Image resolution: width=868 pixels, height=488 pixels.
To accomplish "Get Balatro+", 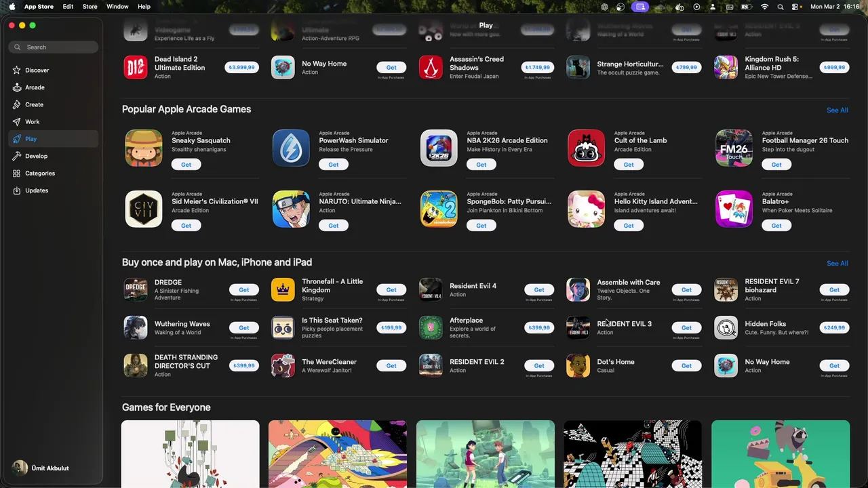I will pyautogui.click(x=776, y=225).
